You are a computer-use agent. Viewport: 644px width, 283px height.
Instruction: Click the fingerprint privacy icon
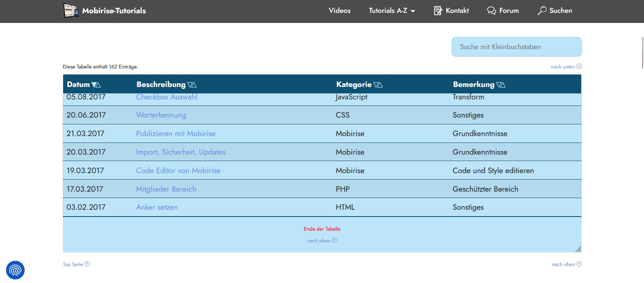coord(15,270)
